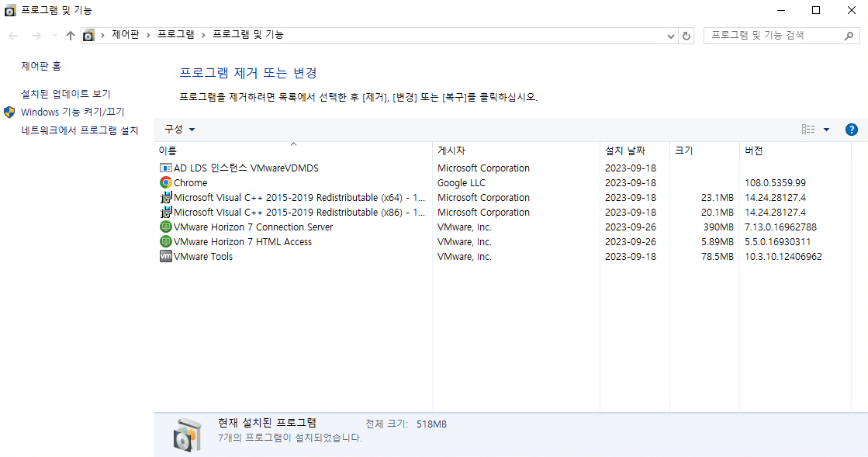Open the 구성 organize dropdown
868x457 pixels.
(x=179, y=129)
